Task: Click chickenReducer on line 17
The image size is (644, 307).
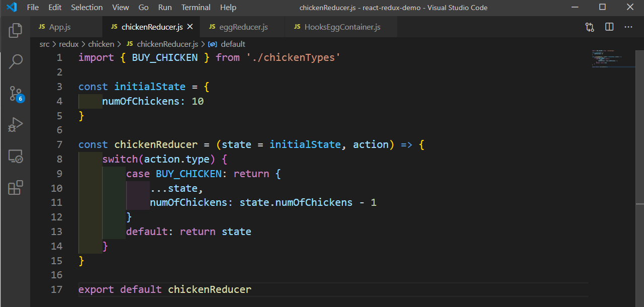Action: 210,289
